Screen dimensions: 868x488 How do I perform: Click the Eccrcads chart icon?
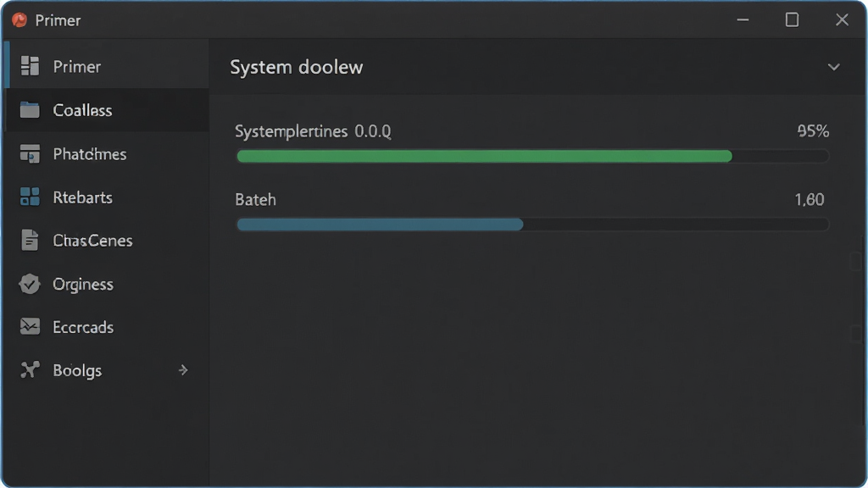(x=30, y=326)
